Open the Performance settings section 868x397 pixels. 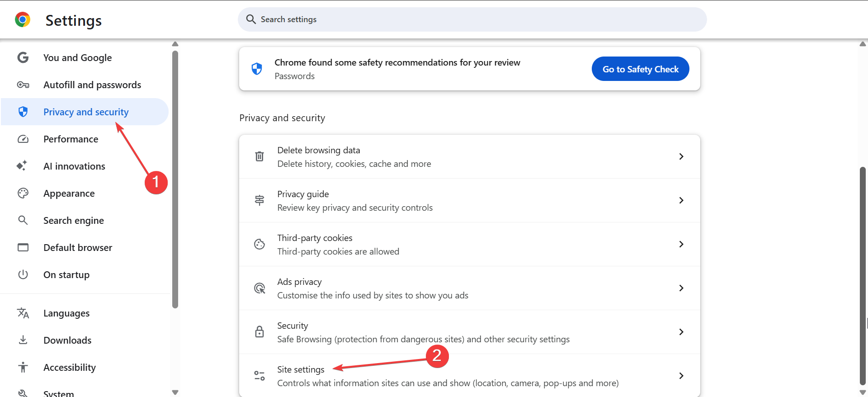pos(71,139)
